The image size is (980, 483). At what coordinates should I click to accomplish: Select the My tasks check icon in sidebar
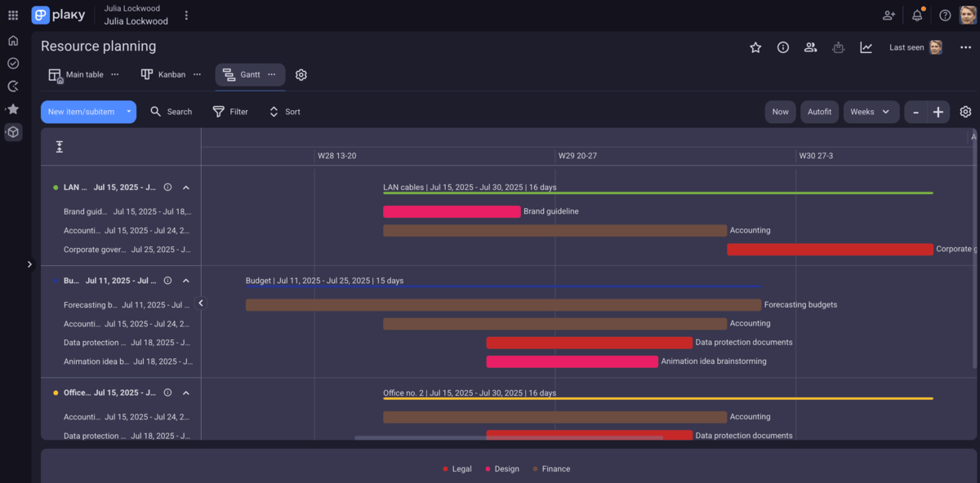[12, 63]
